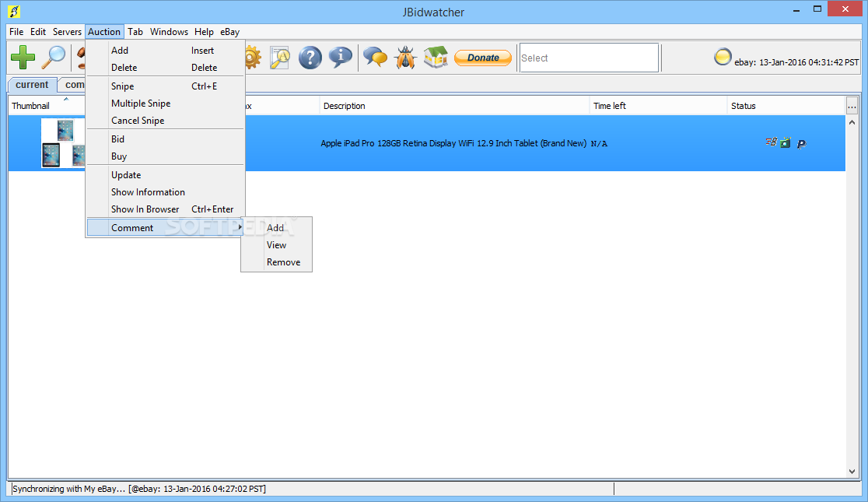868x502 pixels.
Task: Click the scrollbar up arrow
Action: tap(852, 122)
